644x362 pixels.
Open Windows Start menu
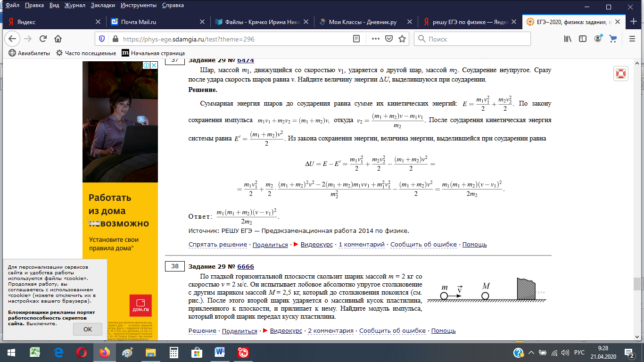(11, 352)
